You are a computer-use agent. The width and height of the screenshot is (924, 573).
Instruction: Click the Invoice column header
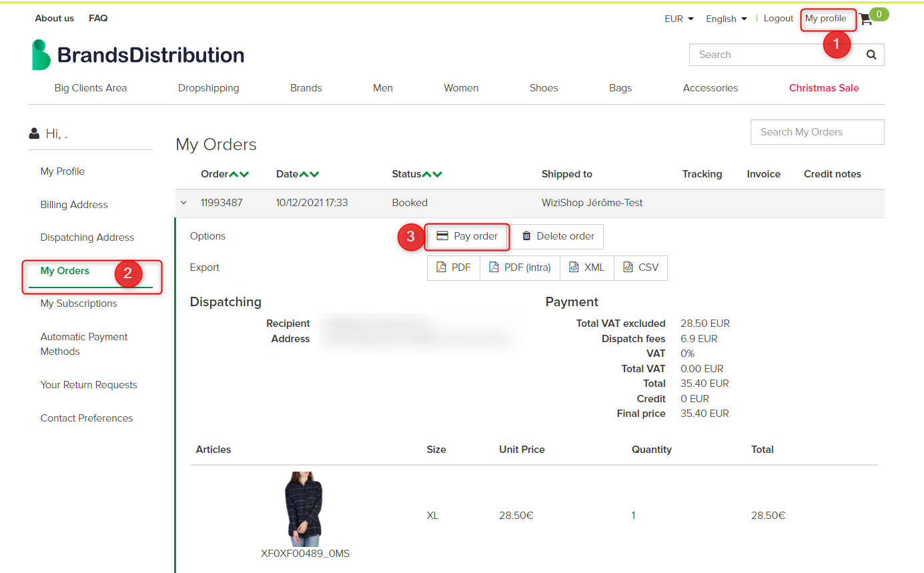pos(764,174)
